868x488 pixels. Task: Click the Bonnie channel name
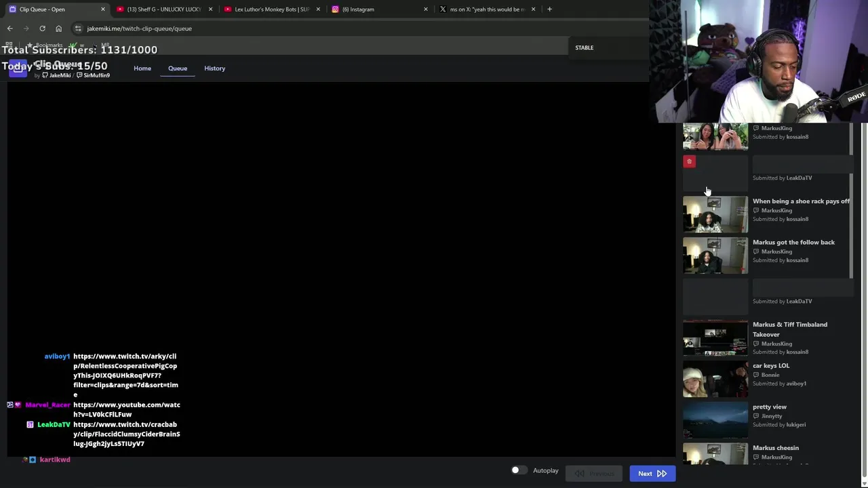pos(770,375)
